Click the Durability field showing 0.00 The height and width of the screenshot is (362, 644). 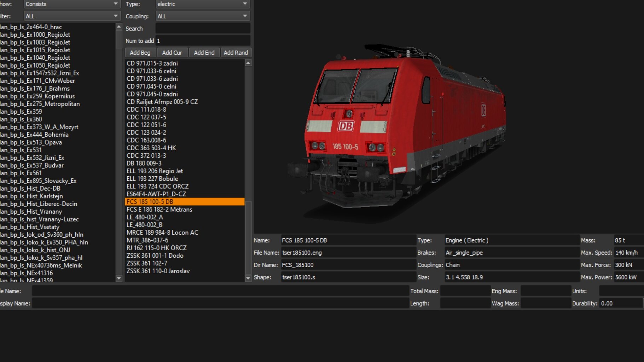pos(621,303)
